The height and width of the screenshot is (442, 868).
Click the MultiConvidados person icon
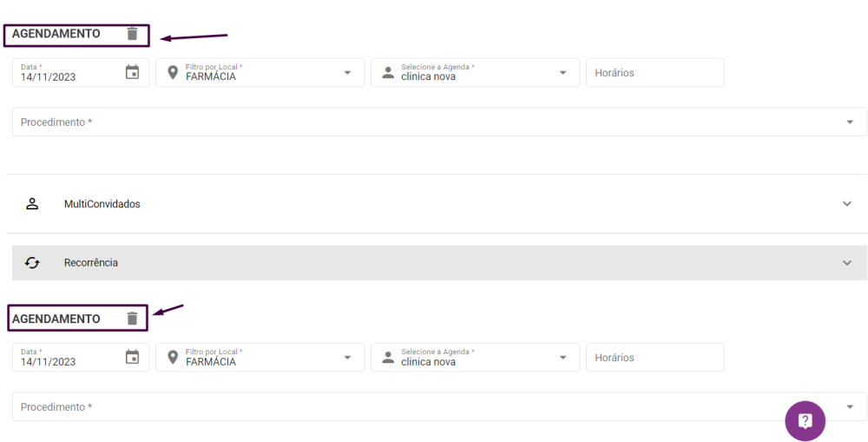32,204
